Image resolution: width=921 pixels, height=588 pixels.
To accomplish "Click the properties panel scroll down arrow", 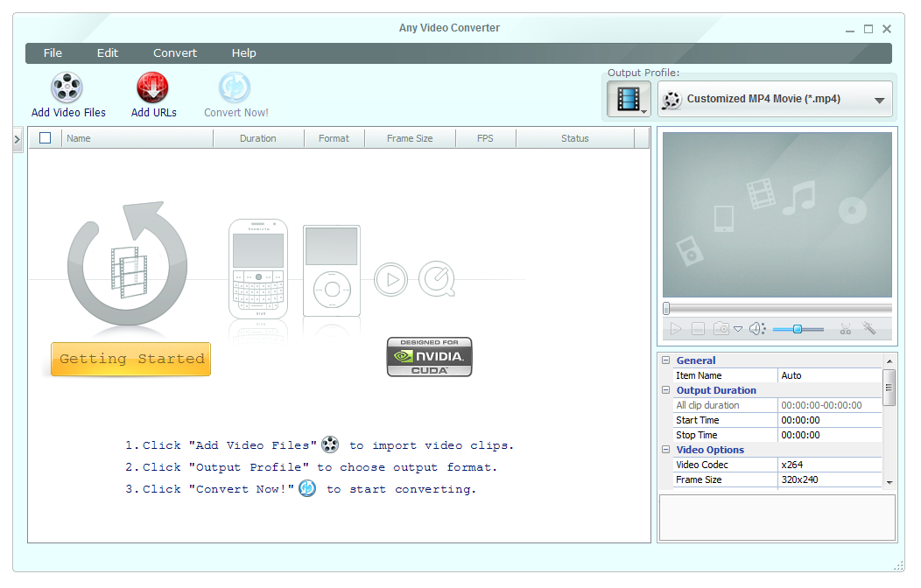I will (889, 482).
